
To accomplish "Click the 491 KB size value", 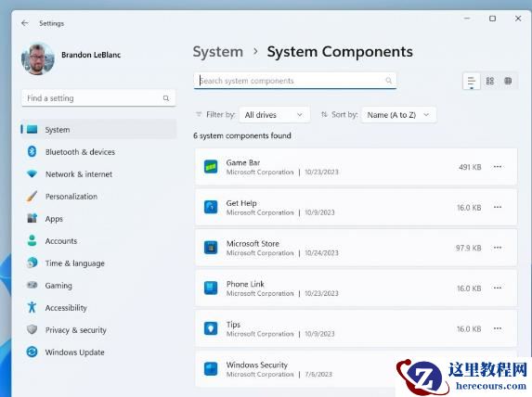I will tap(470, 167).
